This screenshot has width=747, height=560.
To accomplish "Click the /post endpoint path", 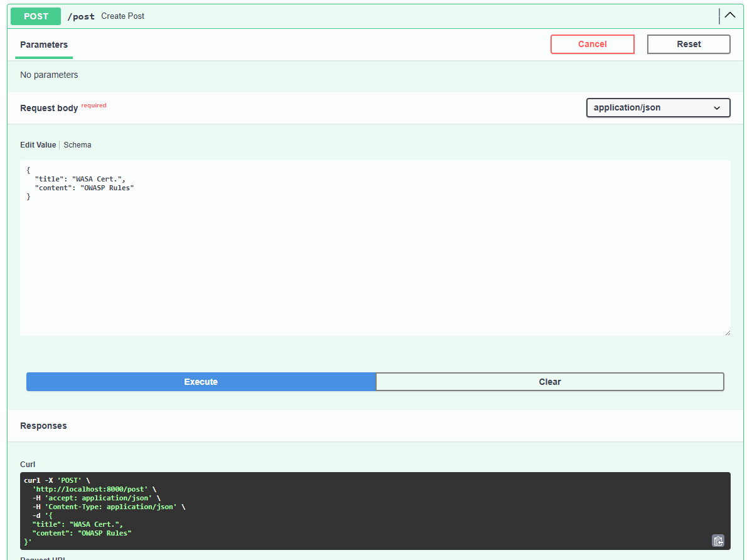I will click(81, 16).
